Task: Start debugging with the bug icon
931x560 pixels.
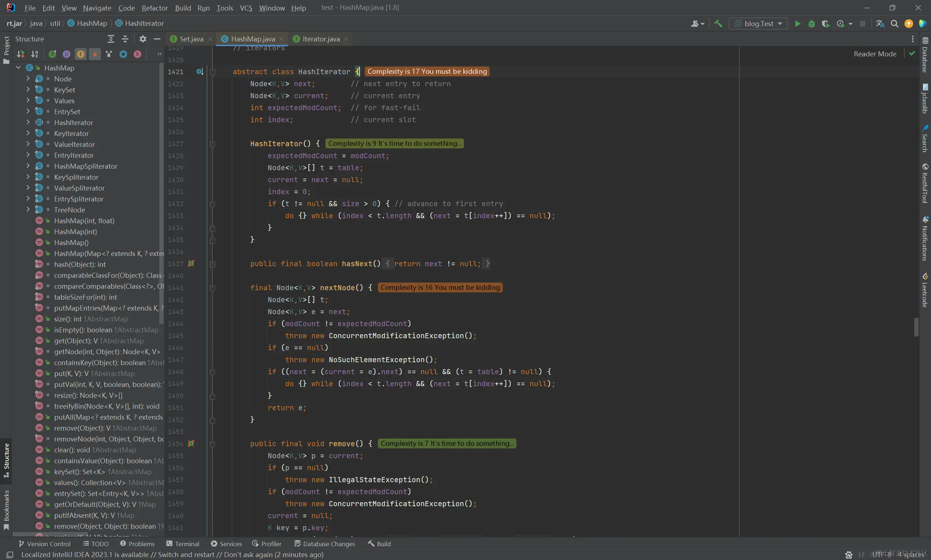Action: [811, 24]
